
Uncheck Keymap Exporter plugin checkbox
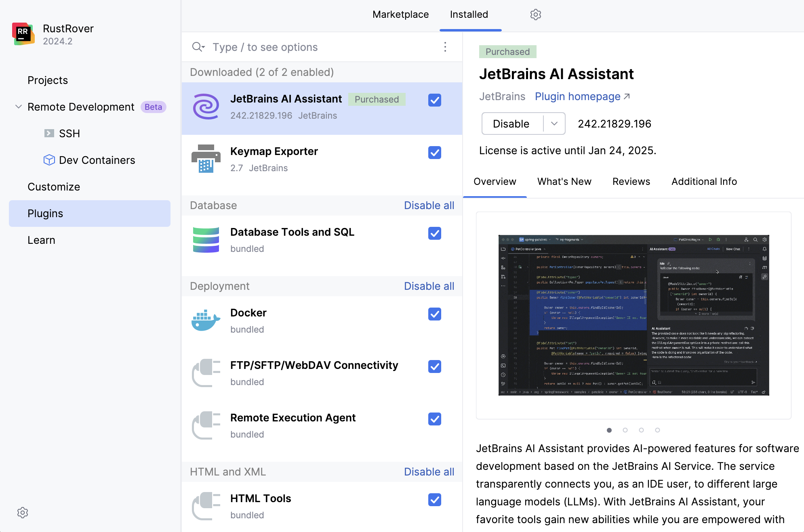point(435,153)
